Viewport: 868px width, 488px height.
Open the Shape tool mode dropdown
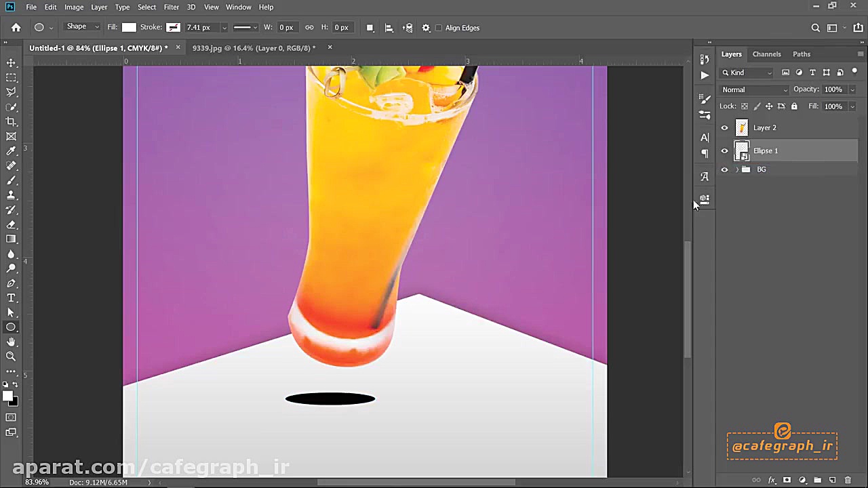click(82, 27)
